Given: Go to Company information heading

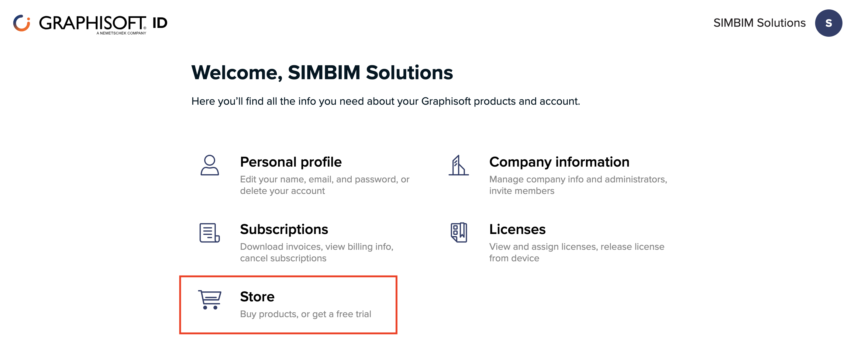Looking at the screenshot, I should [559, 162].
